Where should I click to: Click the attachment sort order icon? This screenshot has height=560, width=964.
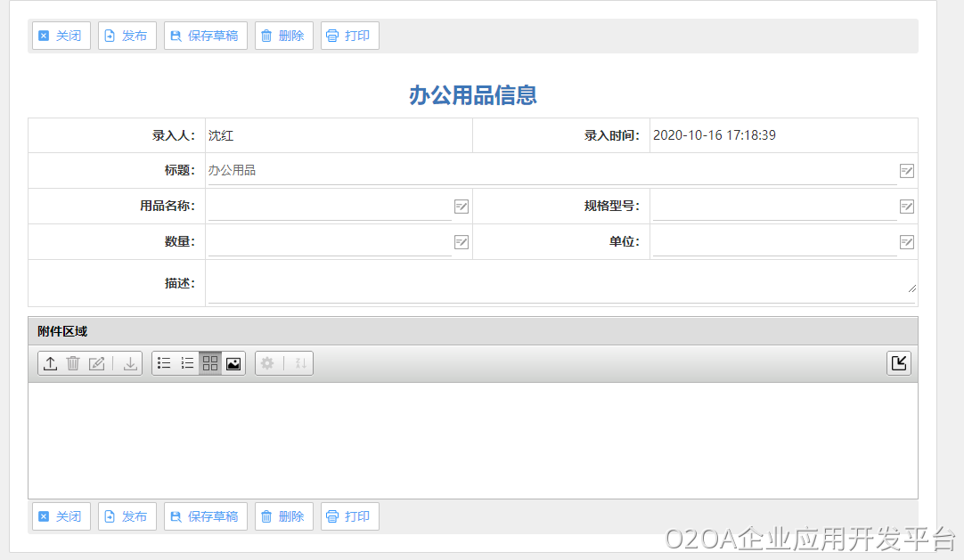[x=300, y=363]
